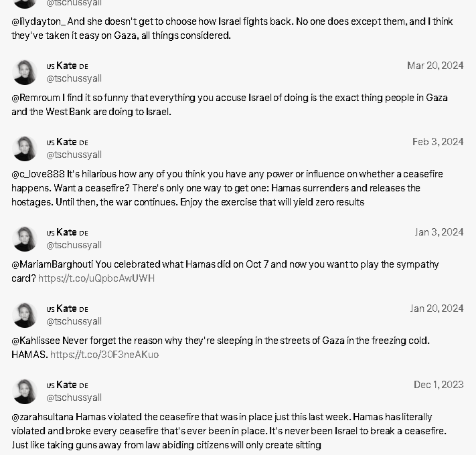Click the avatar on the Jan 3, 2024 post
The image size is (476, 455).
tap(25, 239)
